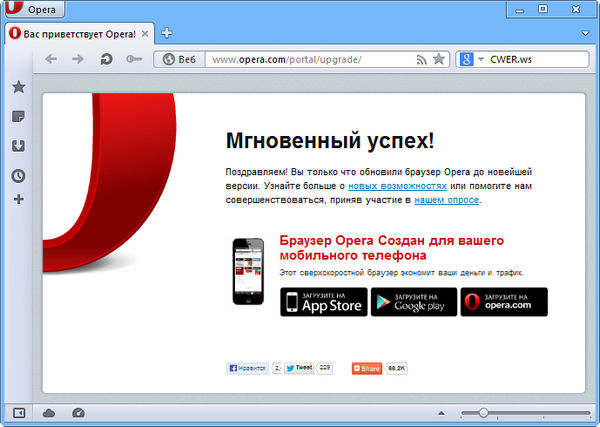This screenshot has width=600, height=427.
Task: Select the "Вас приветствует Opera!" tab
Action: coord(75,33)
